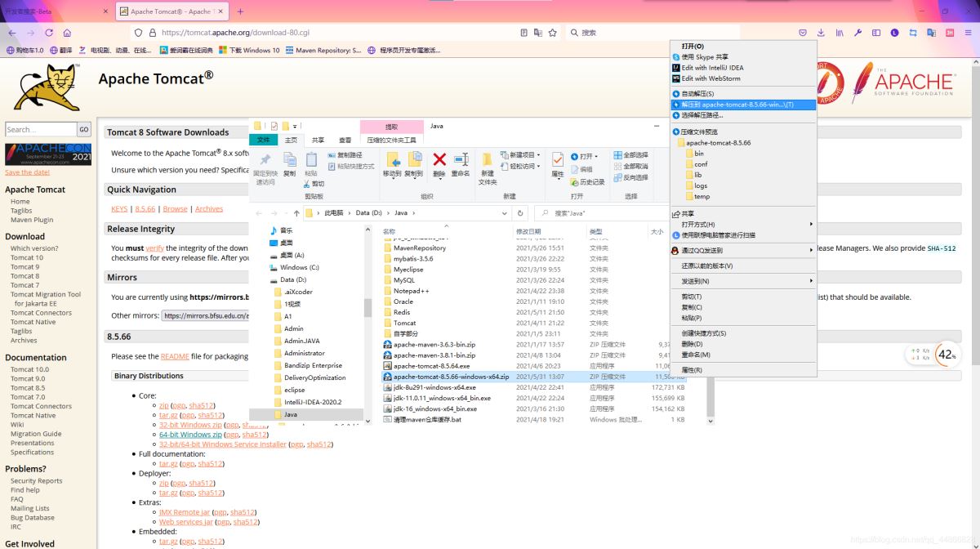Select apache-tomcat-8.5.66-windows-x64.zip file row

click(x=535, y=377)
